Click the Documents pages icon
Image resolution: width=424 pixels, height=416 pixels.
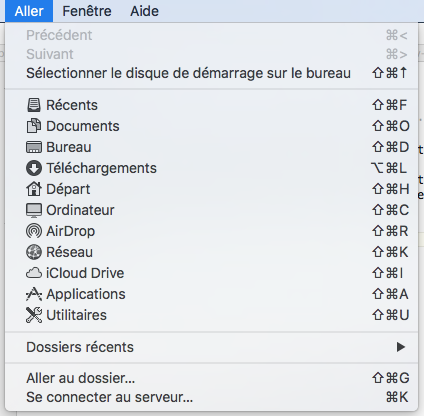(34, 126)
